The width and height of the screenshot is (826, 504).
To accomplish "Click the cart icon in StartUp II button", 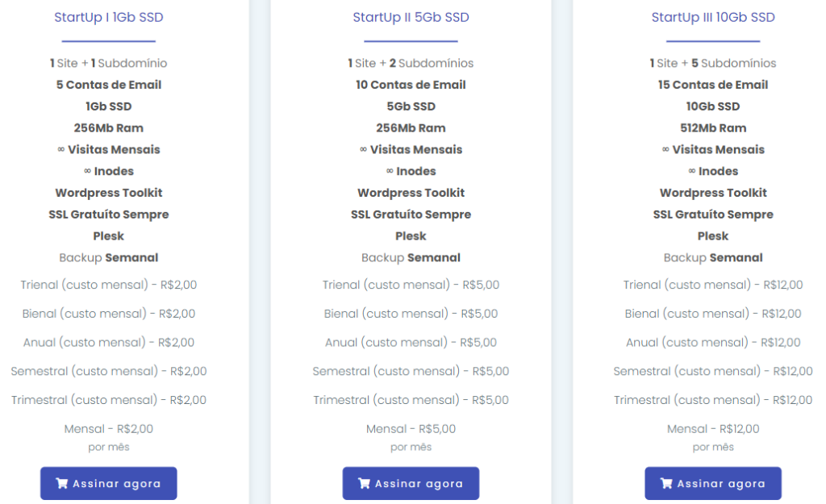I will coord(364,484).
